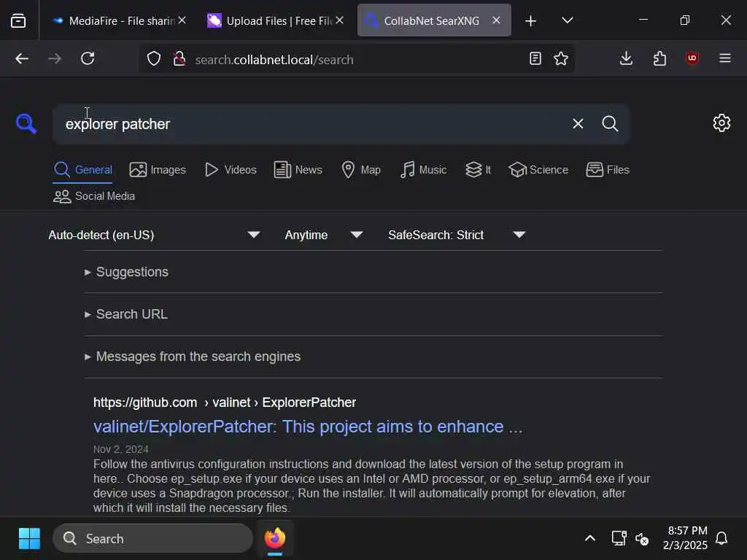Open the uBlock Origin extension icon
This screenshot has height=560, width=747.
692,58
